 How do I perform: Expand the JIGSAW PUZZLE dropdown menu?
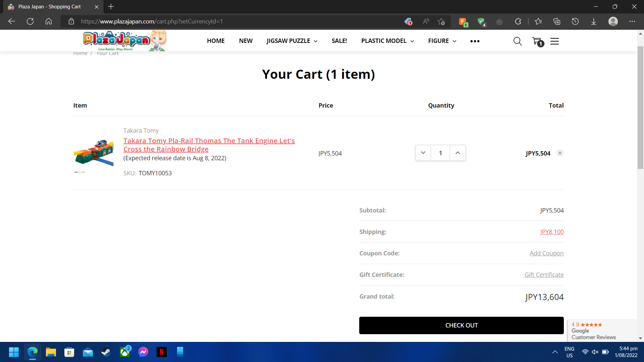coord(292,41)
